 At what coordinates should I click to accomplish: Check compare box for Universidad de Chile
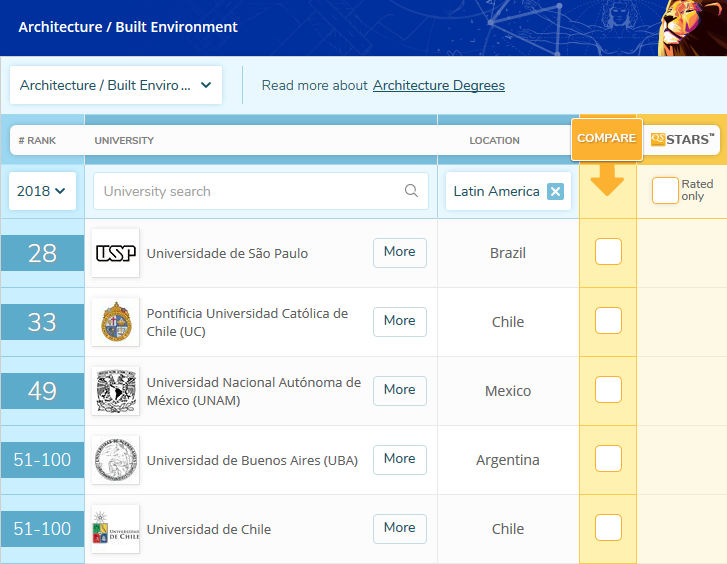[x=608, y=527]
